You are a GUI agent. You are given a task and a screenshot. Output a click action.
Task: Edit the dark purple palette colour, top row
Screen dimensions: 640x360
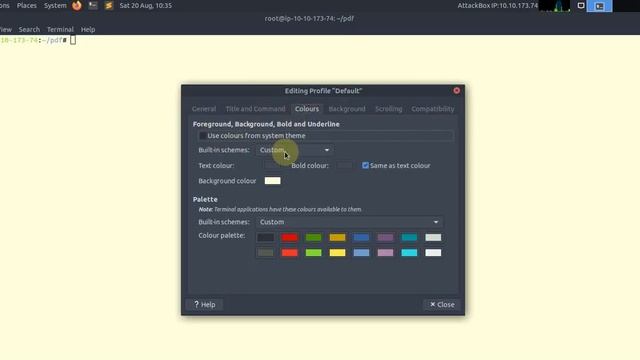click(385, 237)
